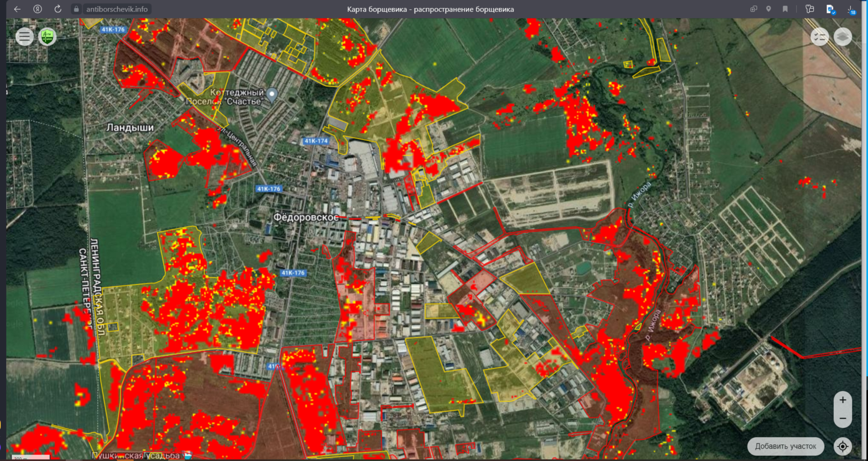Click the Добавить участок button

pyautogui.click(x=785, y=446)
